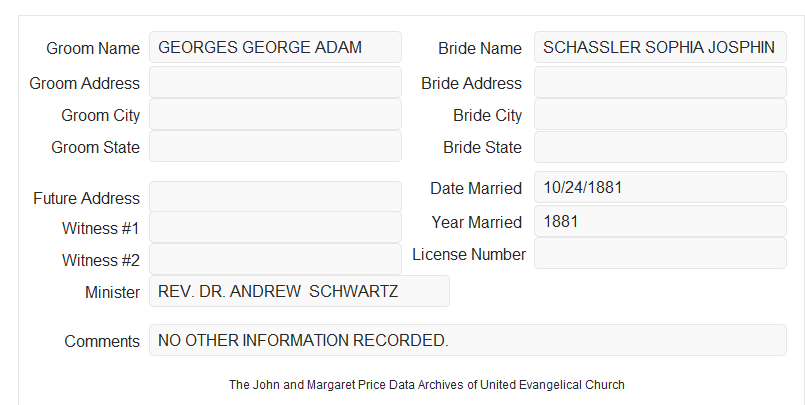This screenshot has height=405, width=805.
Task: Click the Comments label text
Action: pyautogui.click(x=102, y=341)
